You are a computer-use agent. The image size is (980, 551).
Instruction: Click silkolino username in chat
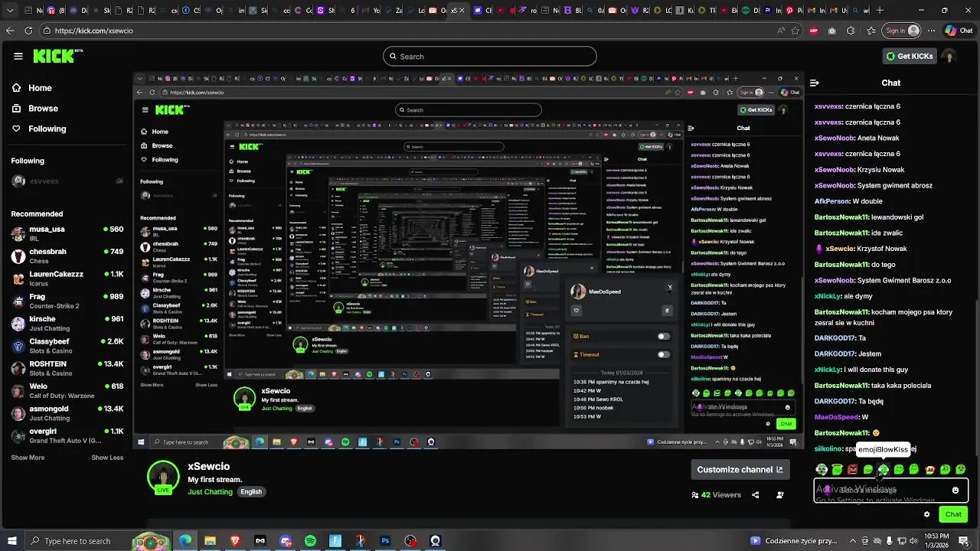828,449
